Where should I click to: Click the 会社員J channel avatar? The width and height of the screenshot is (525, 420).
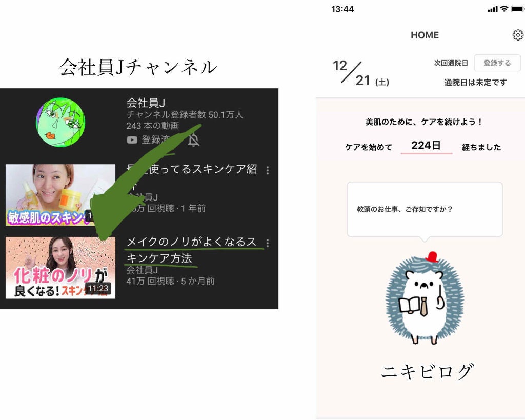tap(60, 122)
